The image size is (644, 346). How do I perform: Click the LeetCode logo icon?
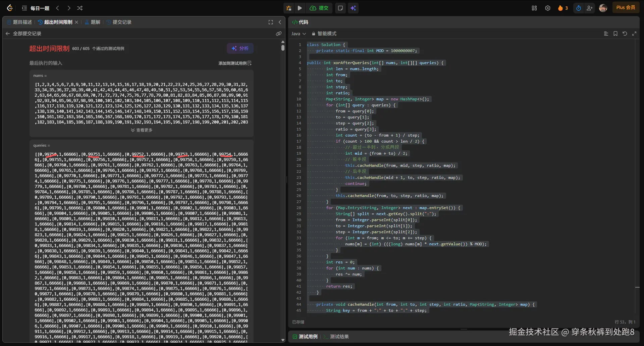tap(10, 8)
